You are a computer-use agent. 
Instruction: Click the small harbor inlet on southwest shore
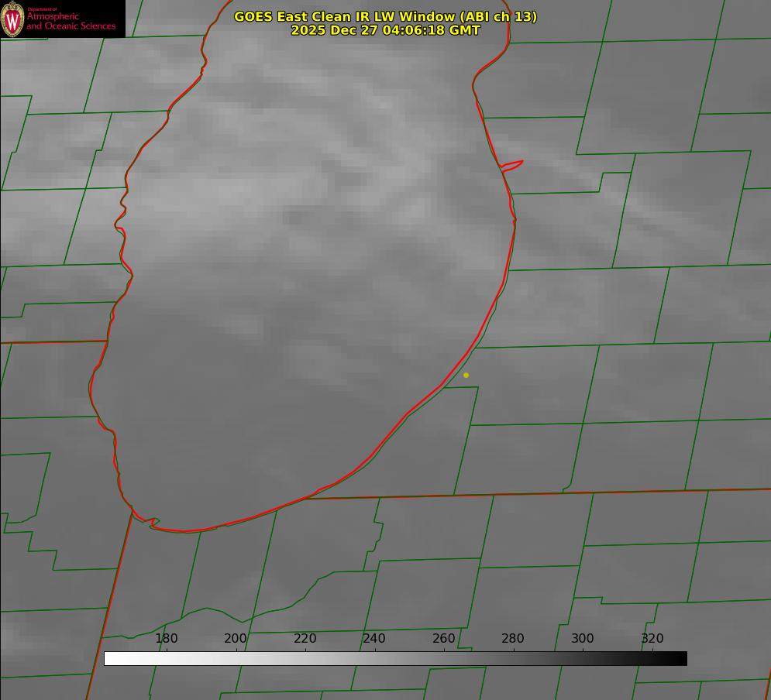152,523
